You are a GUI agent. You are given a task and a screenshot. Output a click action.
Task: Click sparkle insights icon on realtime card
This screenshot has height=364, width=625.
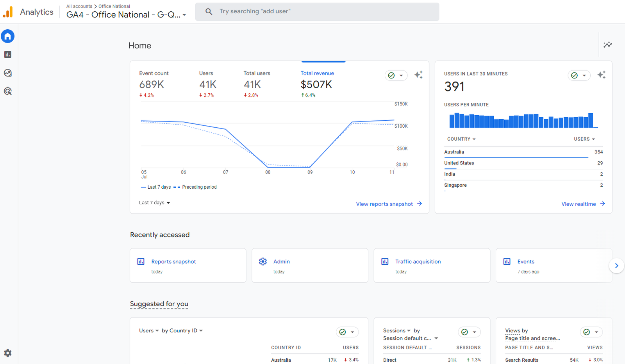pos(601,75)
